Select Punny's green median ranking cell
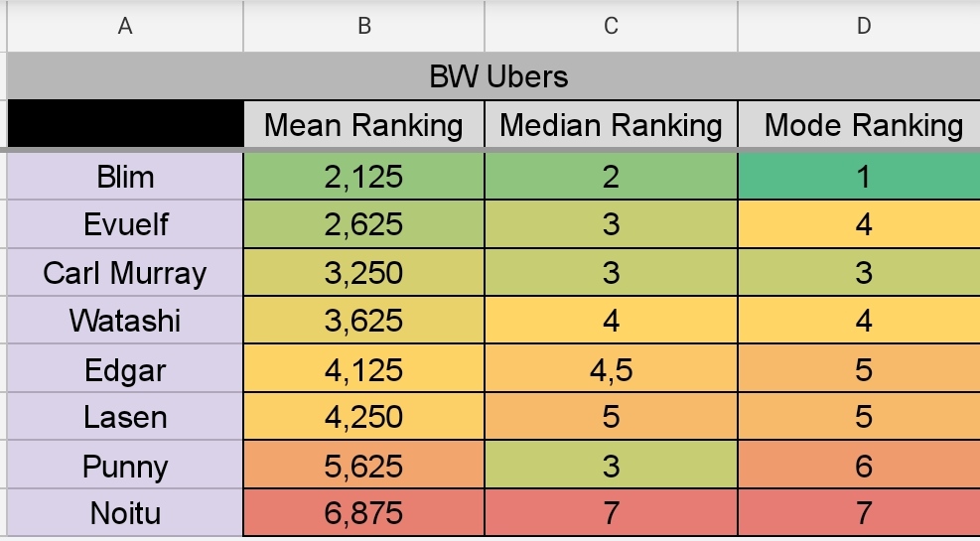This screenshot has height=541, width=980. (612, 465)
